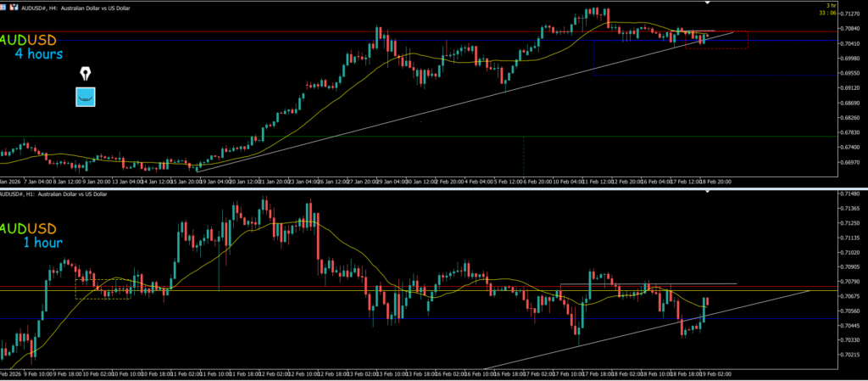
Task: Click price level 0.69980 on H4 scale
Action: pos(848,59)
